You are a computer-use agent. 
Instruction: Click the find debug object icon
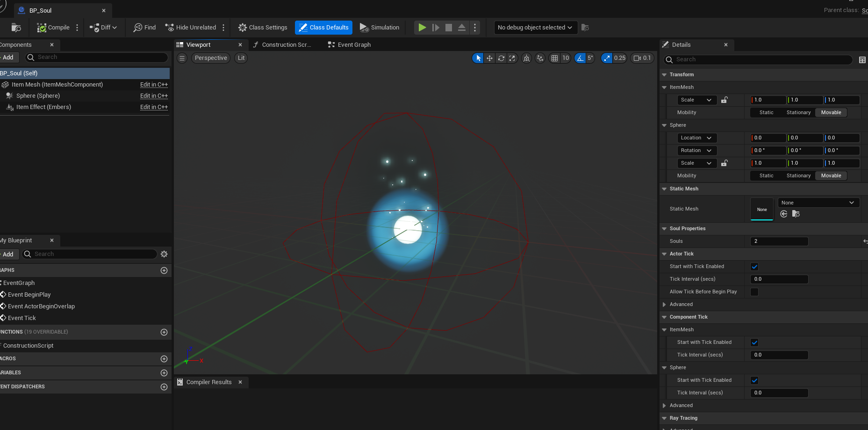[x=585, y=28]
